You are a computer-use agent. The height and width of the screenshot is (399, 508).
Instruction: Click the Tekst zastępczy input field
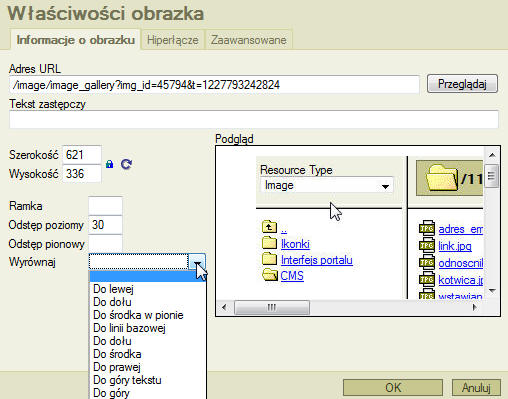point(254,120)
